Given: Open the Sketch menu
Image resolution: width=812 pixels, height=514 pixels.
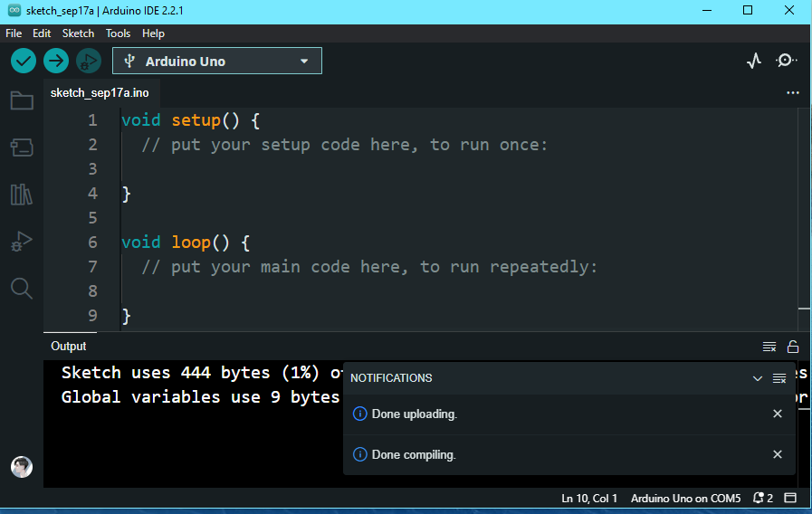Looking at the screenshot, I should tap(78, 33).
